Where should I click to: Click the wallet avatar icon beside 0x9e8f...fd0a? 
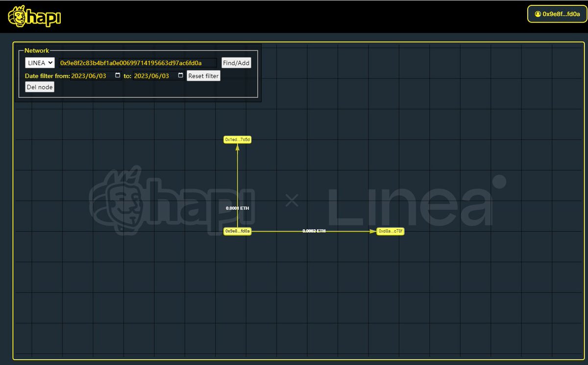coord(537,14)
